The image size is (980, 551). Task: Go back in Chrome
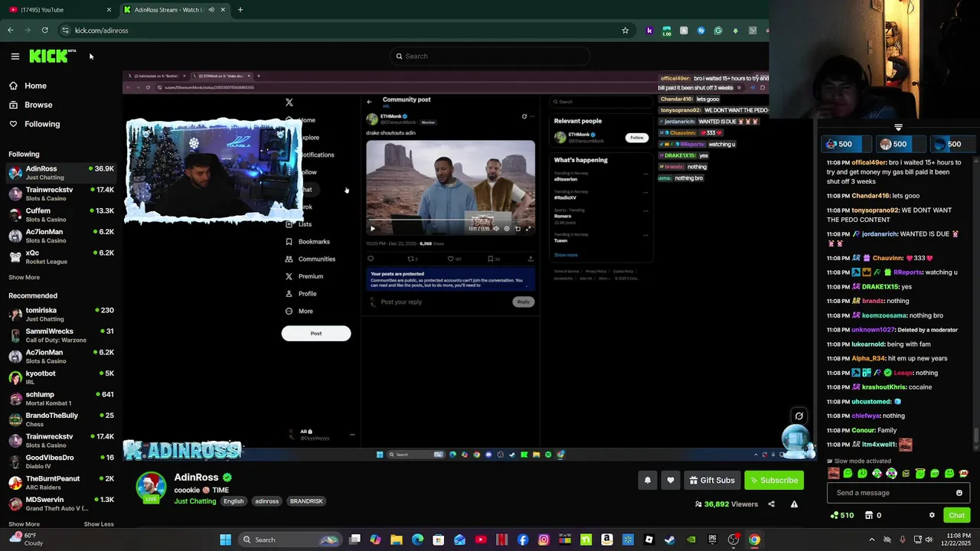(x=10, y=31)
